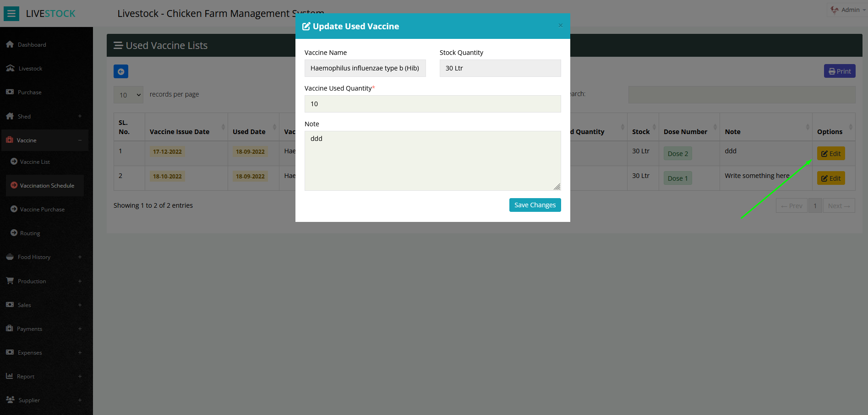Expand the Shed sidebar submenu
The width and height of the screenshot is (868, 415).
click(x=80, y=116)
